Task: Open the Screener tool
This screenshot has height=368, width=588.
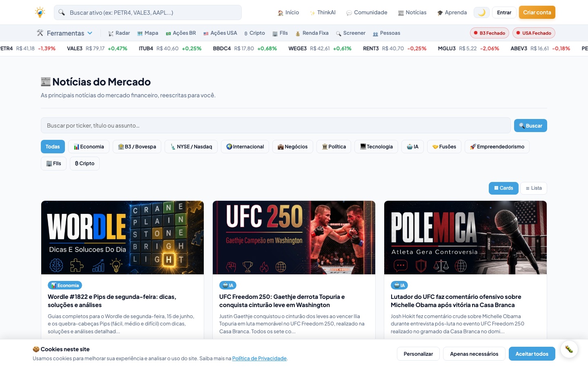Action: (351, 33)
